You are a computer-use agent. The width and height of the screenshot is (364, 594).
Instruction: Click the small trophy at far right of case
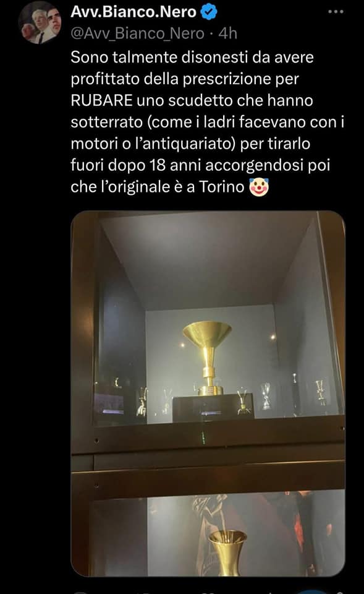[x=321, y=392]
